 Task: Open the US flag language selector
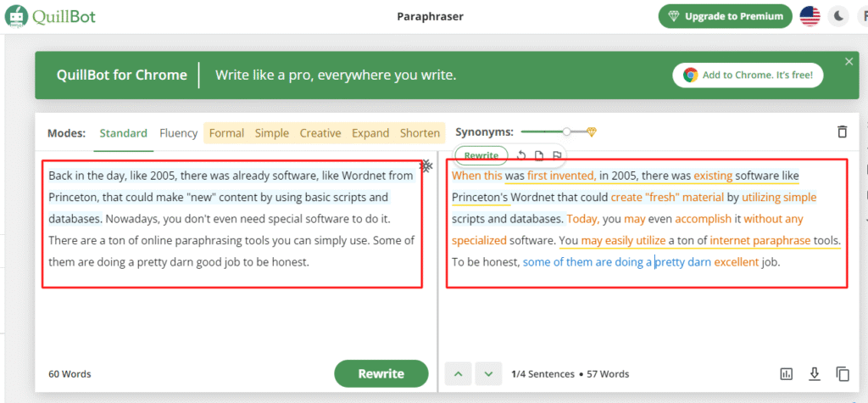click(x=810, y=17)
